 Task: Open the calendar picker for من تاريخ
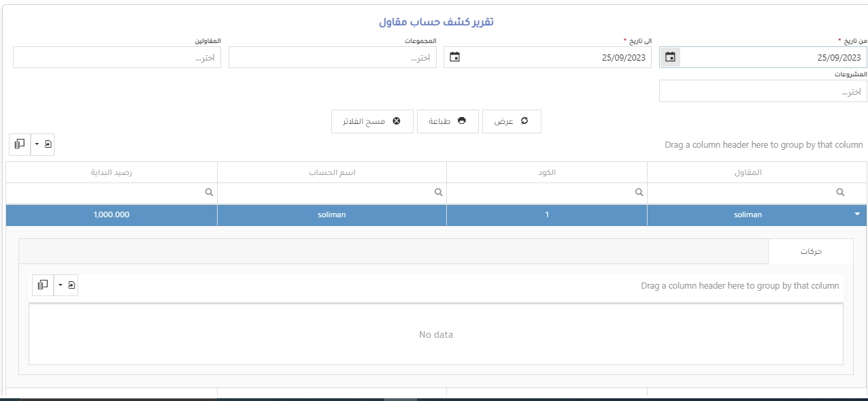(x=670, y=58)
